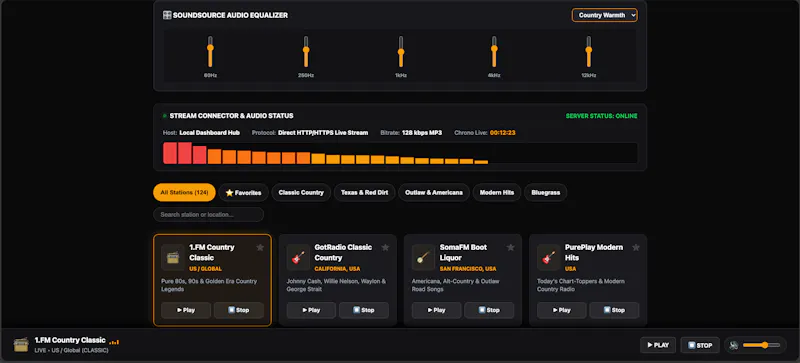Image resolution: width=800 pixels, height=363 pixels.
Task: Stop the PurePlay Modern Hits station
Action: (614, 310)
